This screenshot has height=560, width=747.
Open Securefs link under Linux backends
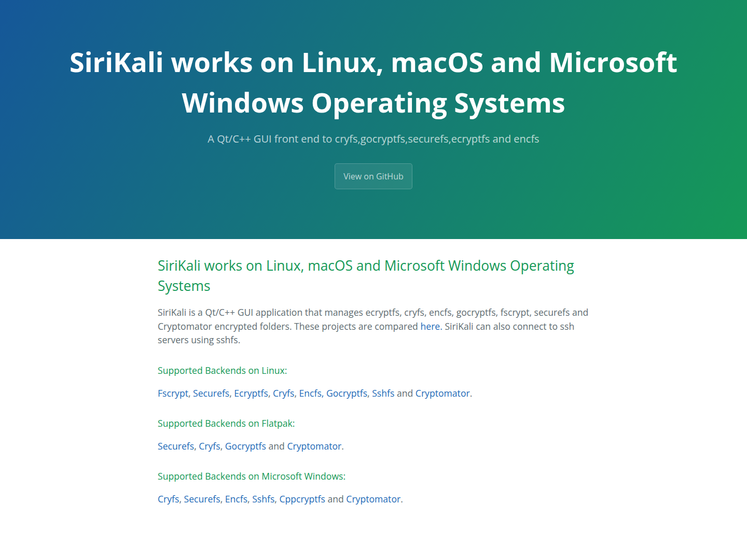[x=211, y=394]
